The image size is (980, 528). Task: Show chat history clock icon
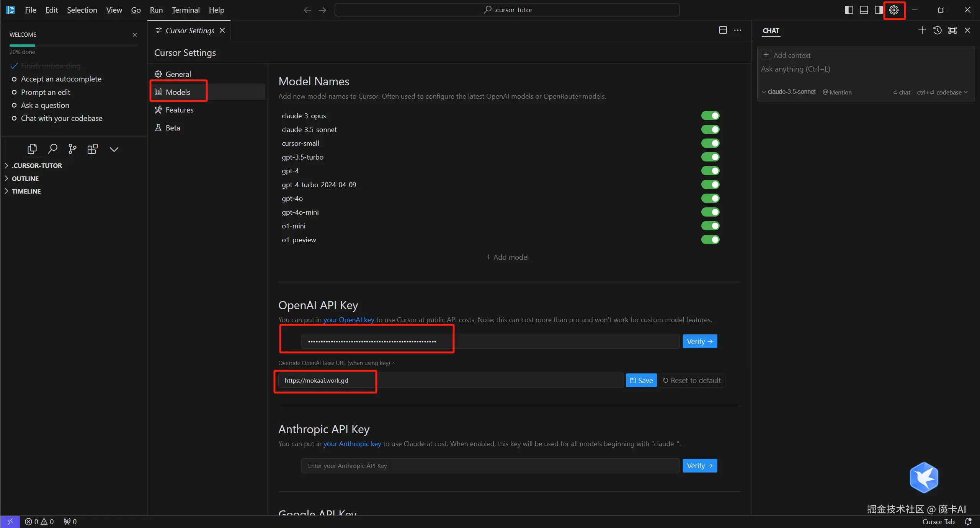(x=937, y=30)
